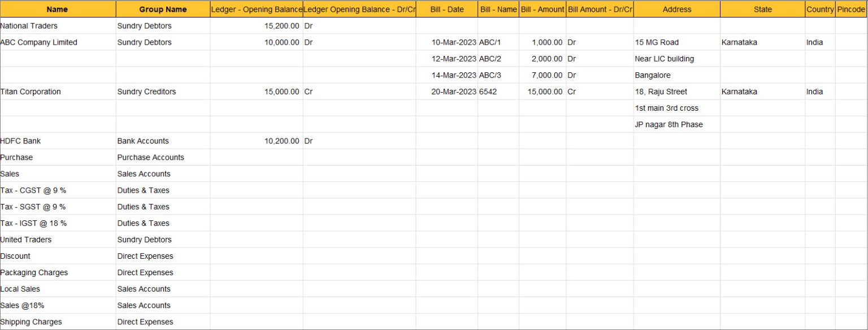Click the Bill - Amount column header
This screenshot has width=868, height=330.
coord(542,9)
